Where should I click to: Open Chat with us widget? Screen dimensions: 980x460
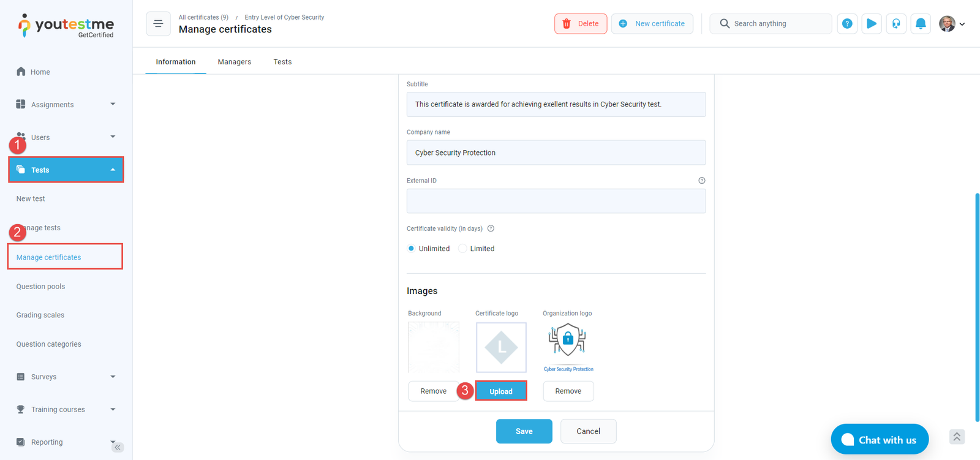(x=880, y=440)
